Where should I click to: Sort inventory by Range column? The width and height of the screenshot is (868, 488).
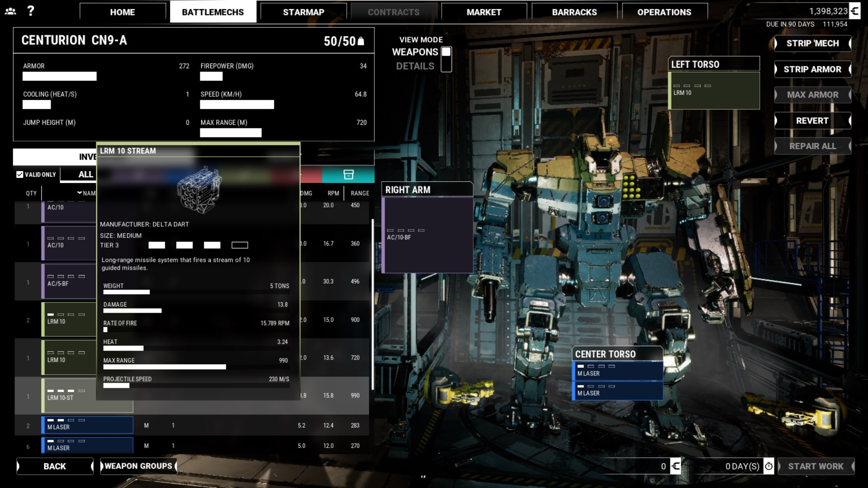(360, 193)
